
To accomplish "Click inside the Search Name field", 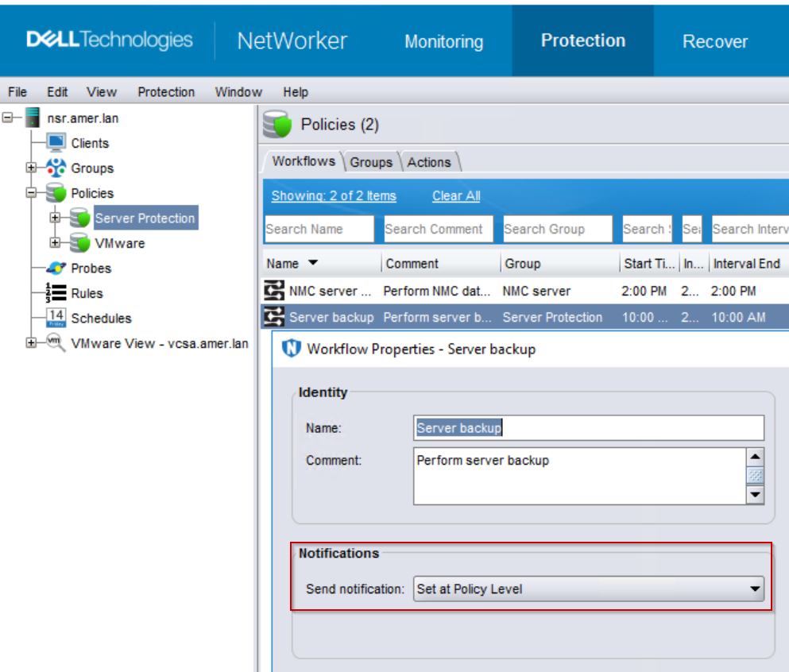I will [x=319, y=229].
